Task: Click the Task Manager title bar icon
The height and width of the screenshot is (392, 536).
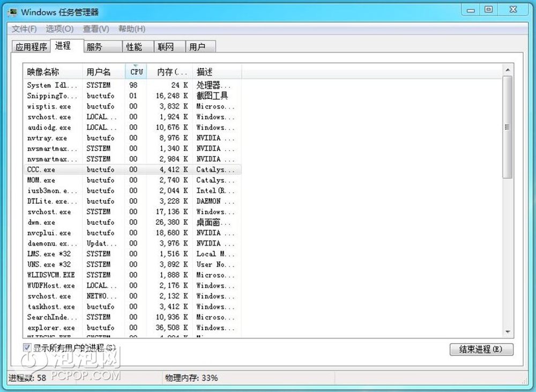Action: [13, 12]
